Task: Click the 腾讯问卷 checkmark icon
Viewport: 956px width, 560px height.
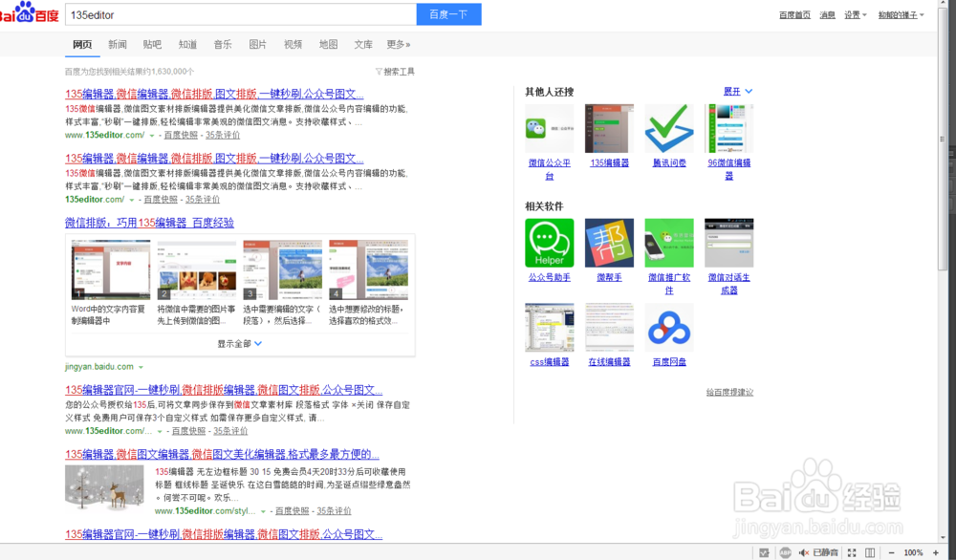Action: [669, 129]
